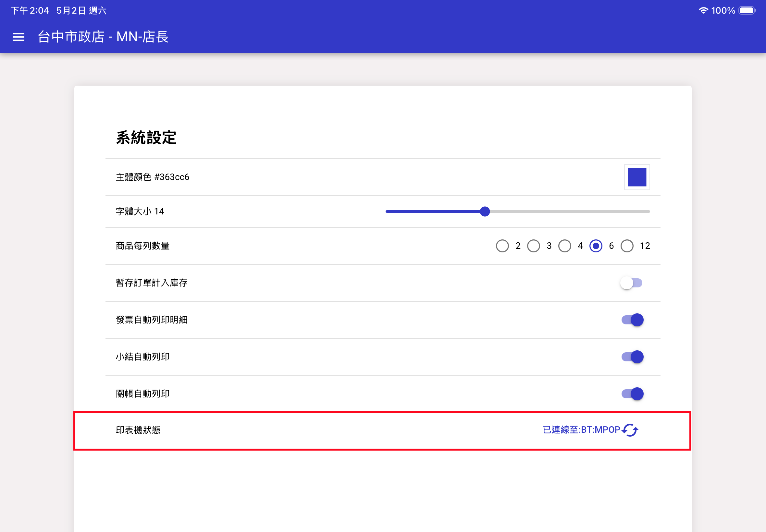Toggle 暫存訂單計入庫存 switch
The image size is (766, 532).
tap(631, 283)
